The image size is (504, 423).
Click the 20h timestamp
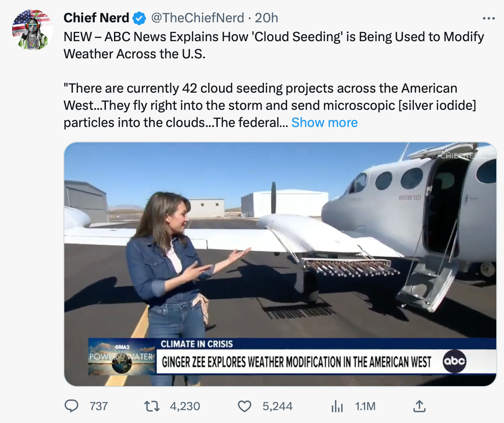coord(267,18)
